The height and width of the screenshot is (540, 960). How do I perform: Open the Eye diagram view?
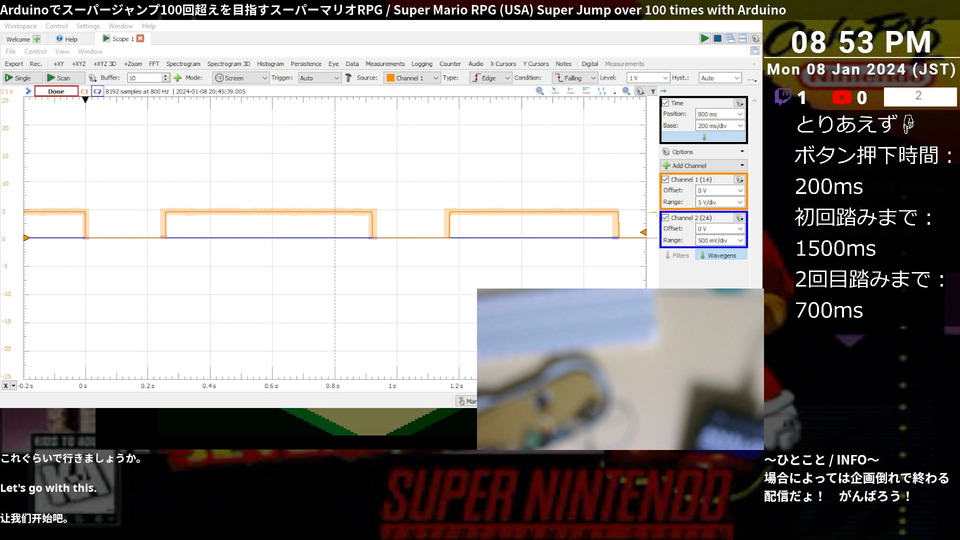pos(333,64)
